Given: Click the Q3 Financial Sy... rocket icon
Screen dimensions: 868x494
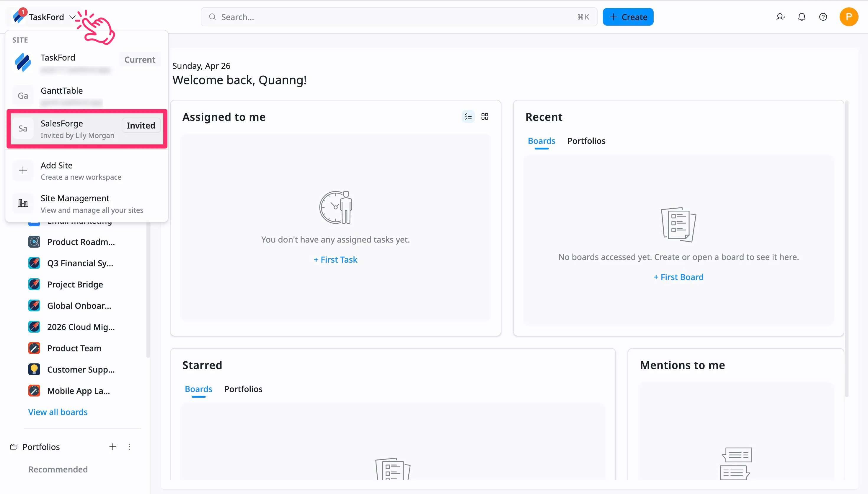Looking at the screenshot, I should [x=34, y=263].
